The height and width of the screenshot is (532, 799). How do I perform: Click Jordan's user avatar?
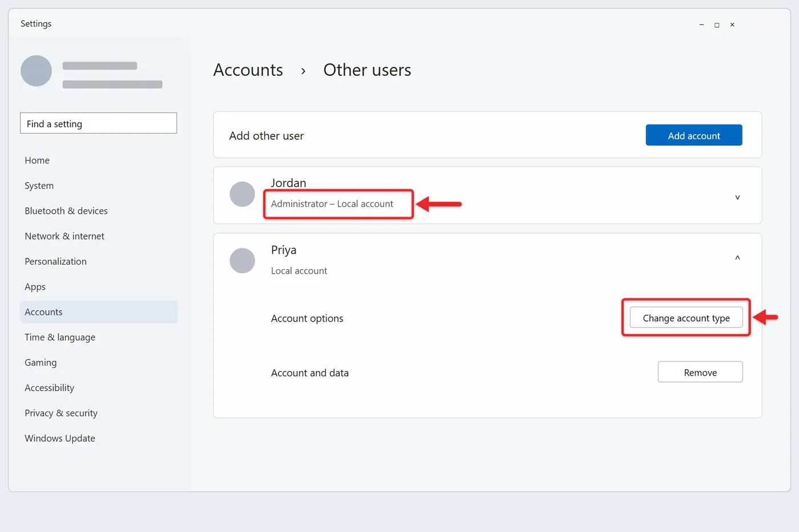coord(242,194)
